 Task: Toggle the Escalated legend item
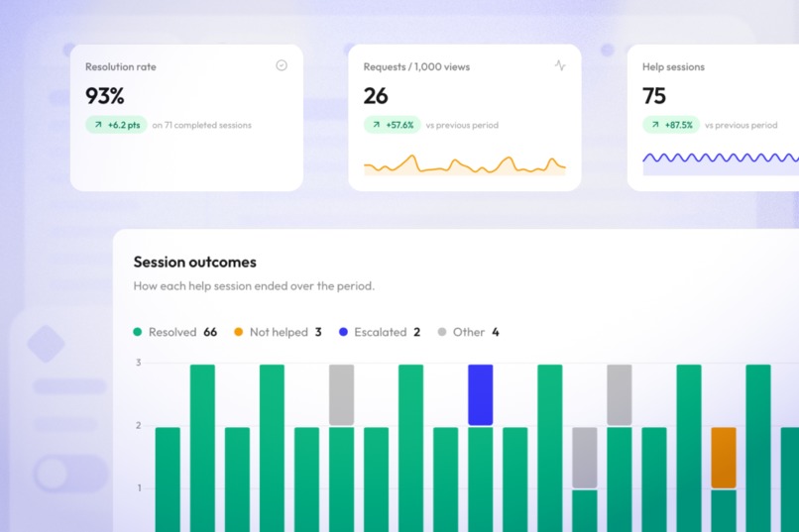(380, 332)
